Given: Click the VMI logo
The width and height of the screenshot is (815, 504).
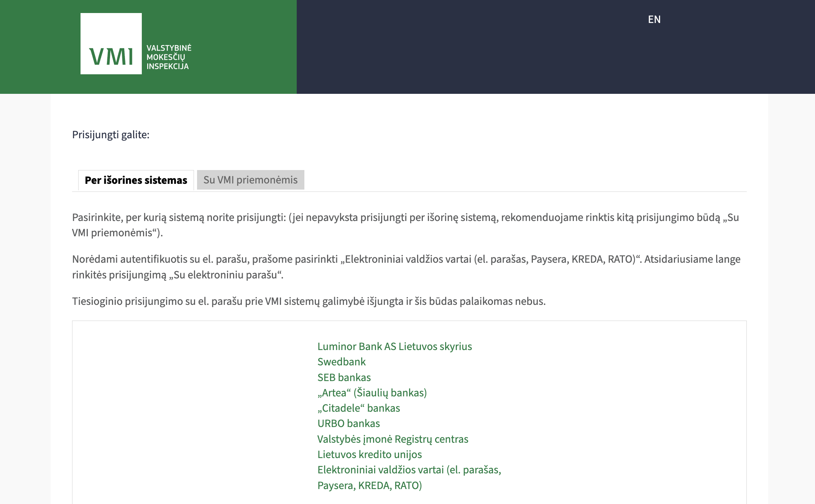Looking at the screenshot, I should tap(111, 44).
